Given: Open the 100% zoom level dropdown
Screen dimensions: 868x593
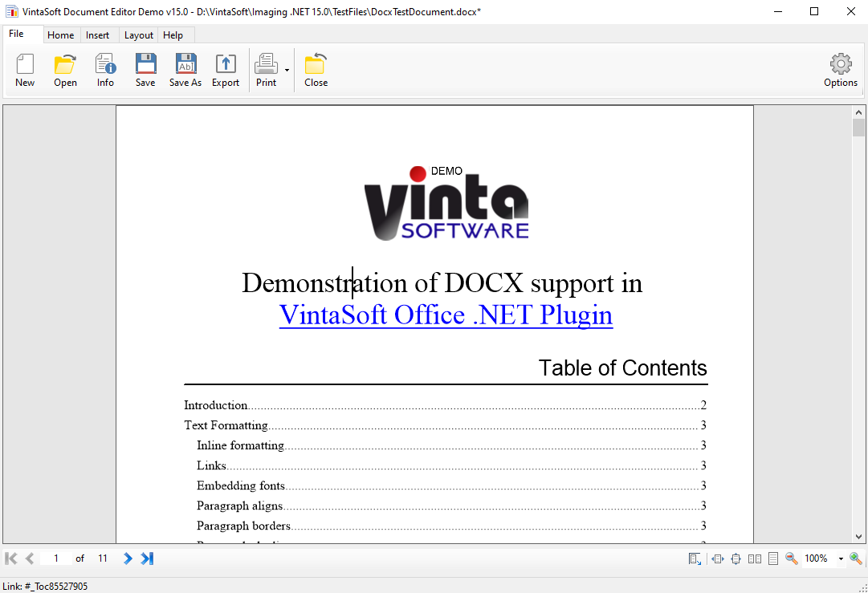Looking at the screenshot, I should point(841,558).
